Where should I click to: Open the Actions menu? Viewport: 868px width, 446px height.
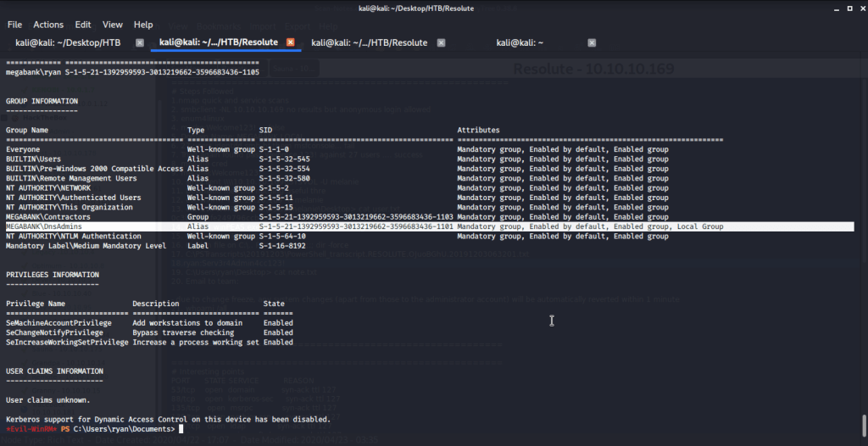(48, 25)
